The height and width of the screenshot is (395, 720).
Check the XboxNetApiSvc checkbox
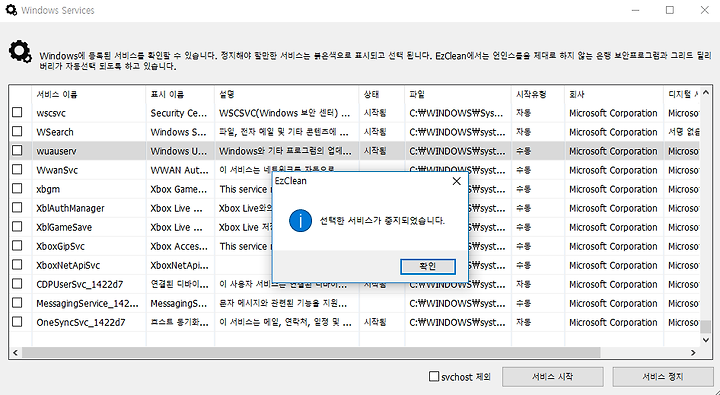pos(17,265)
